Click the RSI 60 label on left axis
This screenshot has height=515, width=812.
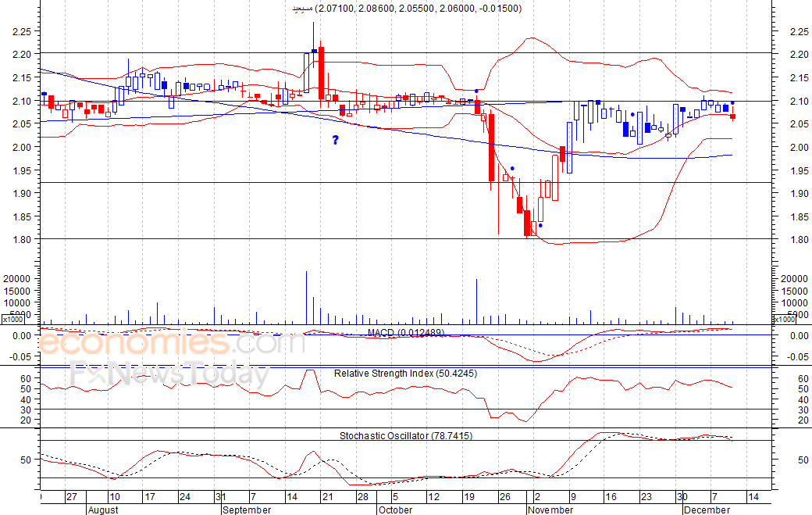pyautogui.click(x=26, y=379)
